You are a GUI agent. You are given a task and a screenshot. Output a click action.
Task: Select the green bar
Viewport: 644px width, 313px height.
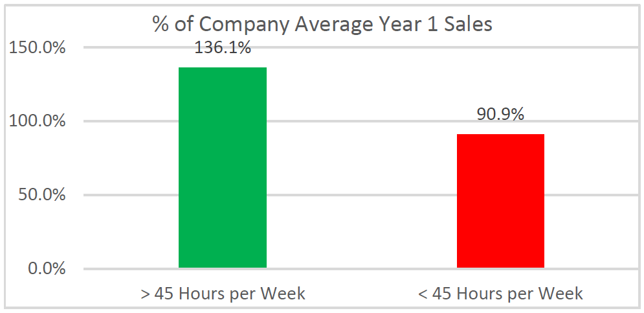pos(223,168)
